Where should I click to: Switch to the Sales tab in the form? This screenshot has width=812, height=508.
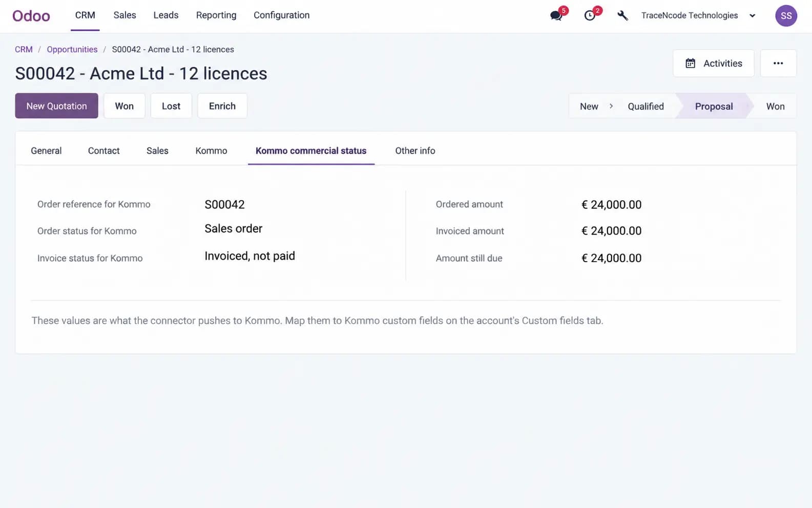[157, 151]
